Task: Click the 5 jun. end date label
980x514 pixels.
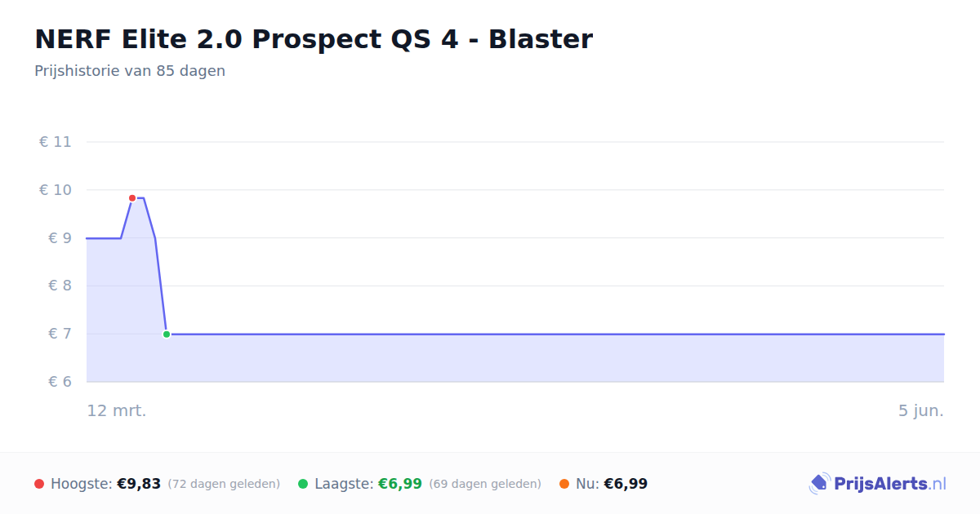Action: pyautogui.click(x=921, y=411)
